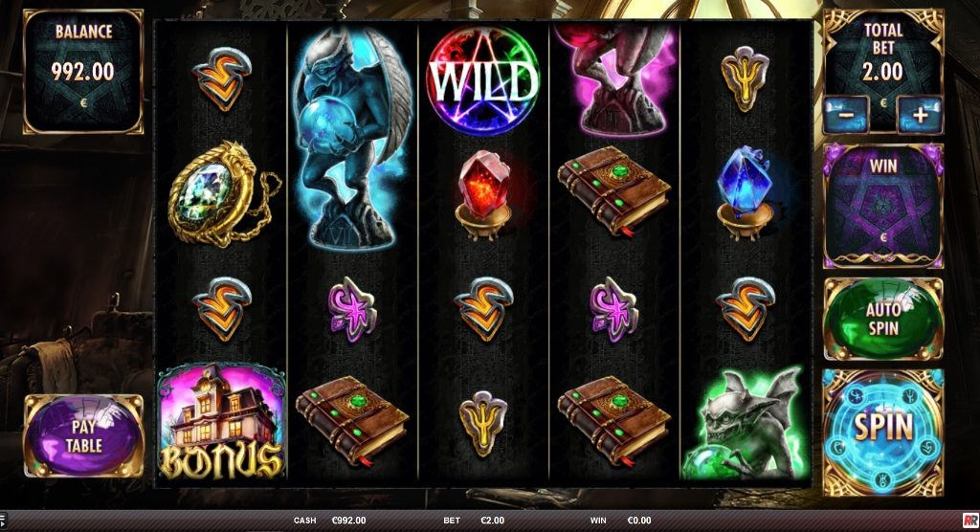Start AUTO SPIN with the green button

point(882,319)
